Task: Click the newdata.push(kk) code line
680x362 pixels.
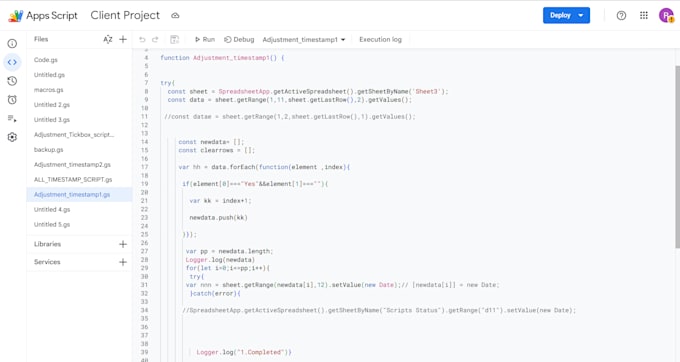Action: pos(218,218)
